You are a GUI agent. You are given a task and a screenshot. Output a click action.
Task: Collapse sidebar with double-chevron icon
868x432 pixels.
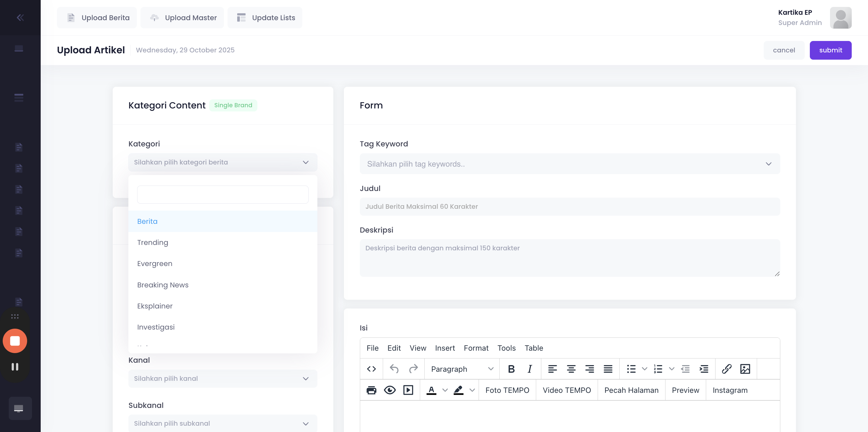(x=20, y=17)
